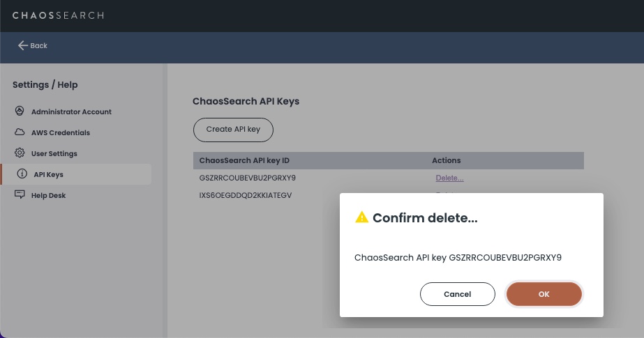Open Administrator Account settings
Screen dimensions: 644x338
[x=71, y=112]
